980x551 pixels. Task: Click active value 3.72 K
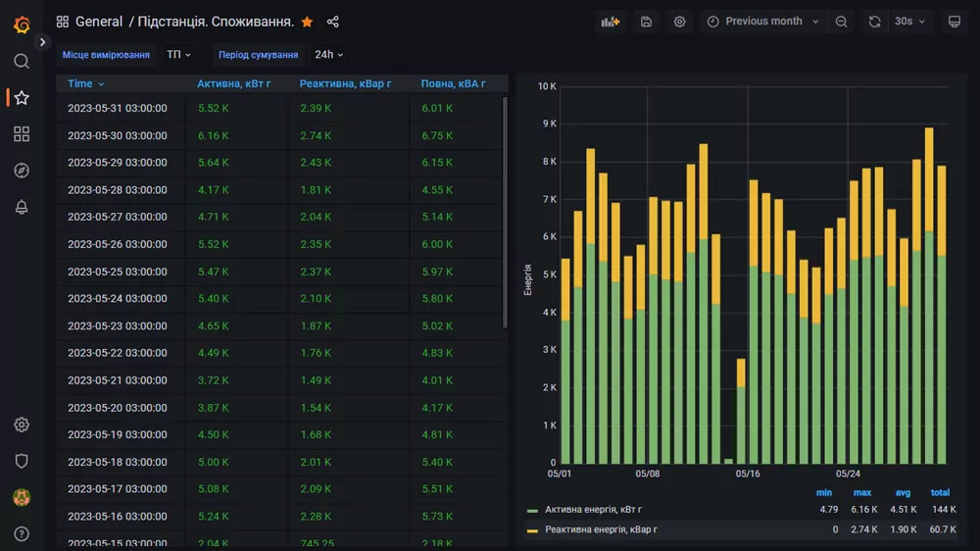coord(213,380)
